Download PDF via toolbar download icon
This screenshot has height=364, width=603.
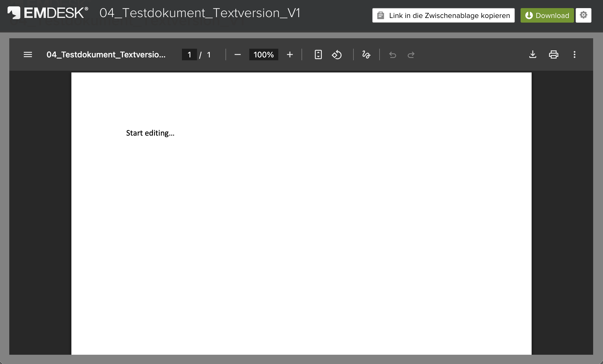[x=532, y=54]
